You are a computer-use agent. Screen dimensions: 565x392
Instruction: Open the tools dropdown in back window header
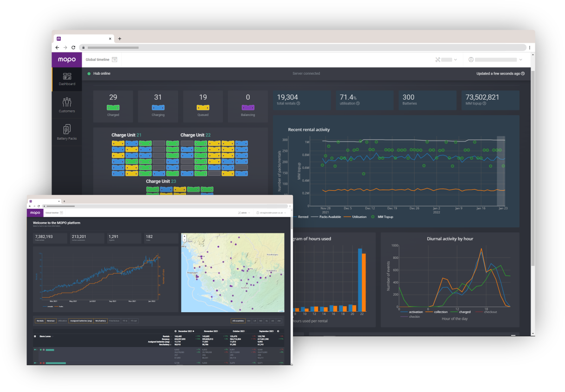(446, 59)
